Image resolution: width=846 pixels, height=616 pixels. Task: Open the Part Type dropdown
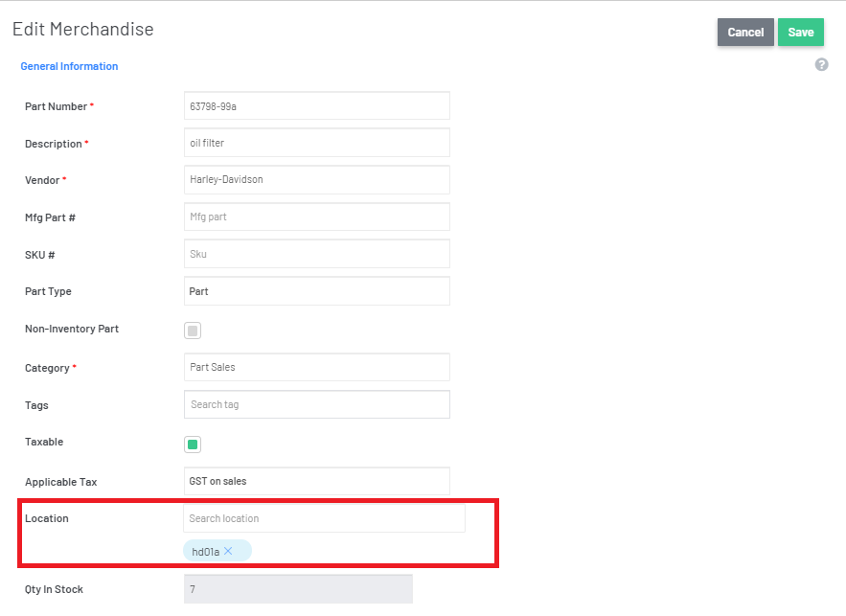click(317, 291)
